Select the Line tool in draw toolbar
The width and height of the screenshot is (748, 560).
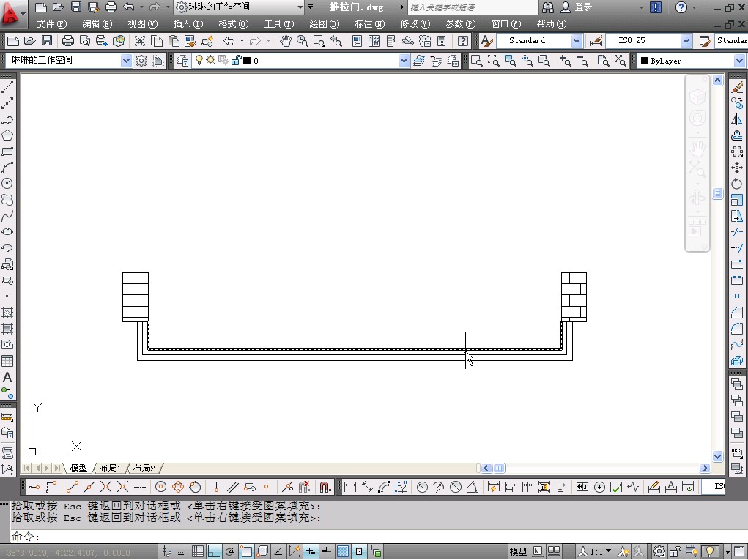tap(7, 88)
